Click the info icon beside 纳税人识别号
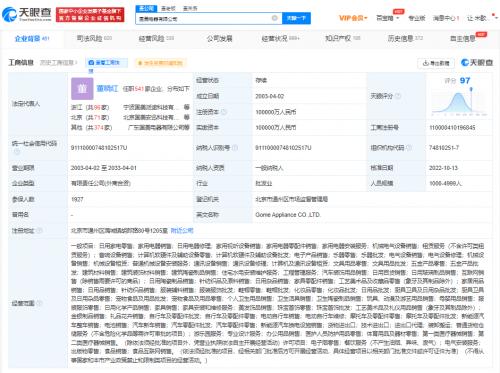This screenshot has width=500, height=373. coord(235,148)
